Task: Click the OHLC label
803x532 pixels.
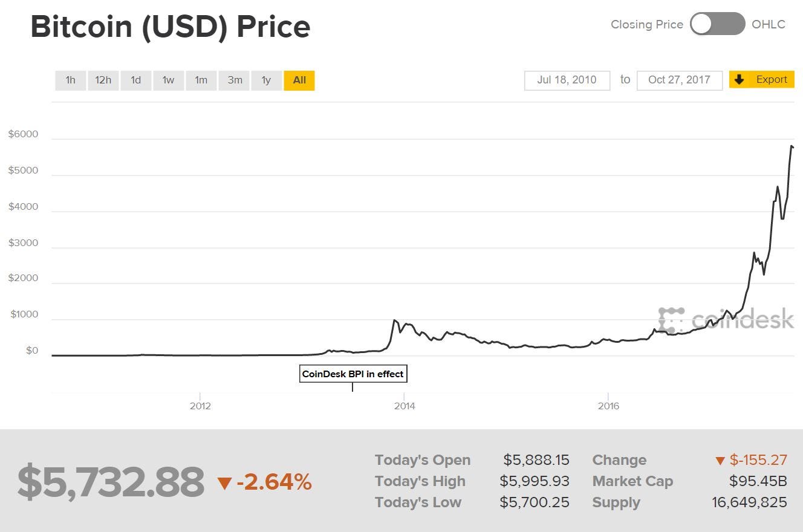Action: [x=769, y=24]
